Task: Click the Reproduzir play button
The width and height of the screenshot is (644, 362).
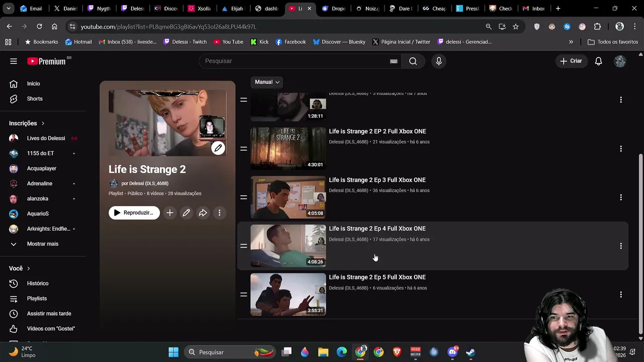Action: (134, 213)
